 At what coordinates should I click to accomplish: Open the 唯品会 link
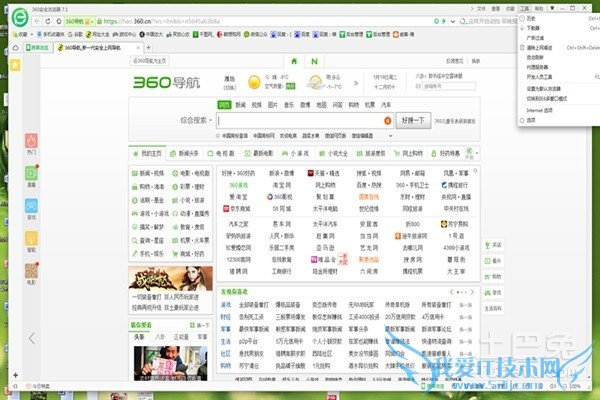point(323,260)
